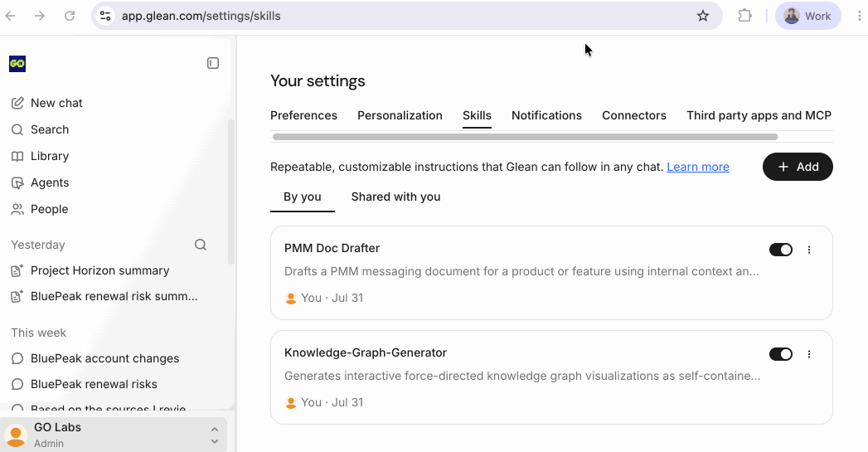Expand GO Labs account switcher
Screen dimensions: 868x452
[x=215, y=435]
